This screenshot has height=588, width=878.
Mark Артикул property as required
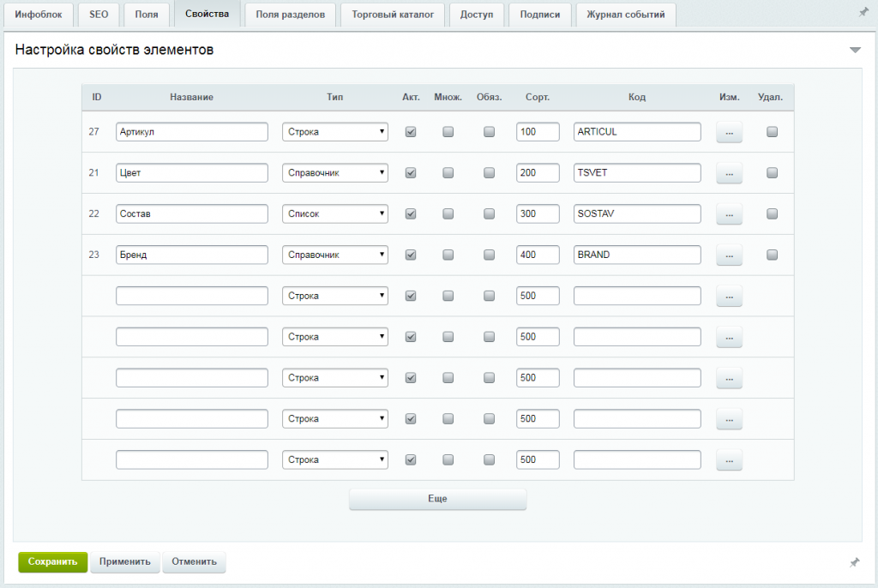pos(489,132)
